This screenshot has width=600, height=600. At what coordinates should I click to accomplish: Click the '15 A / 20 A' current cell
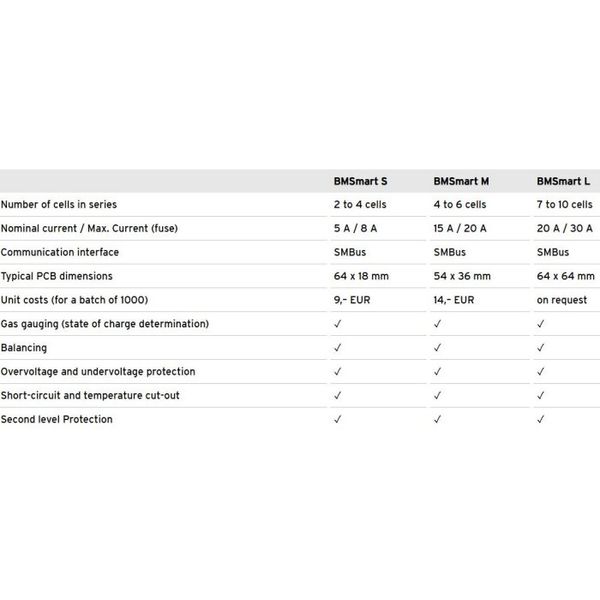click(x=460, y=228)
